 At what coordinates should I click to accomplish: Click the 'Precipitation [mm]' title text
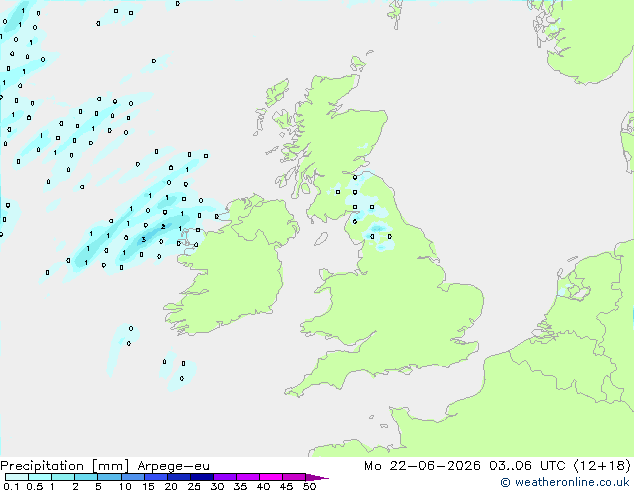(65, 466)
